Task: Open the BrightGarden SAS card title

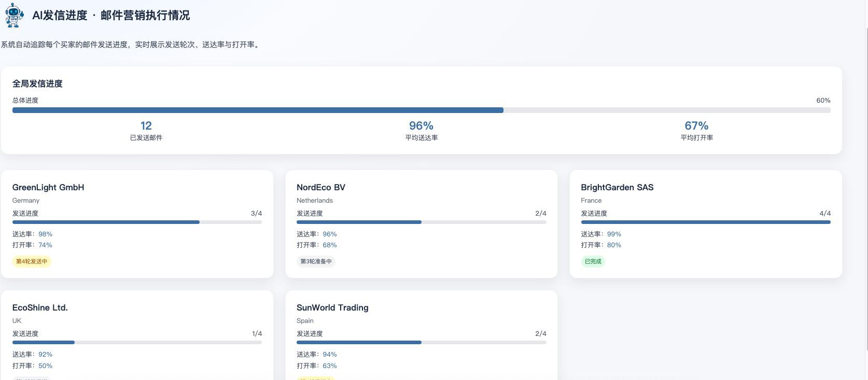Action: click(617, 188)
